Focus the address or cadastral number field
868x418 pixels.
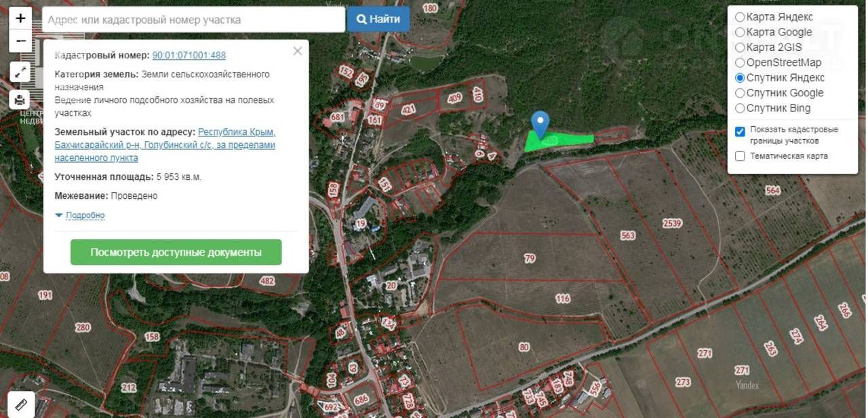(193, 20)
